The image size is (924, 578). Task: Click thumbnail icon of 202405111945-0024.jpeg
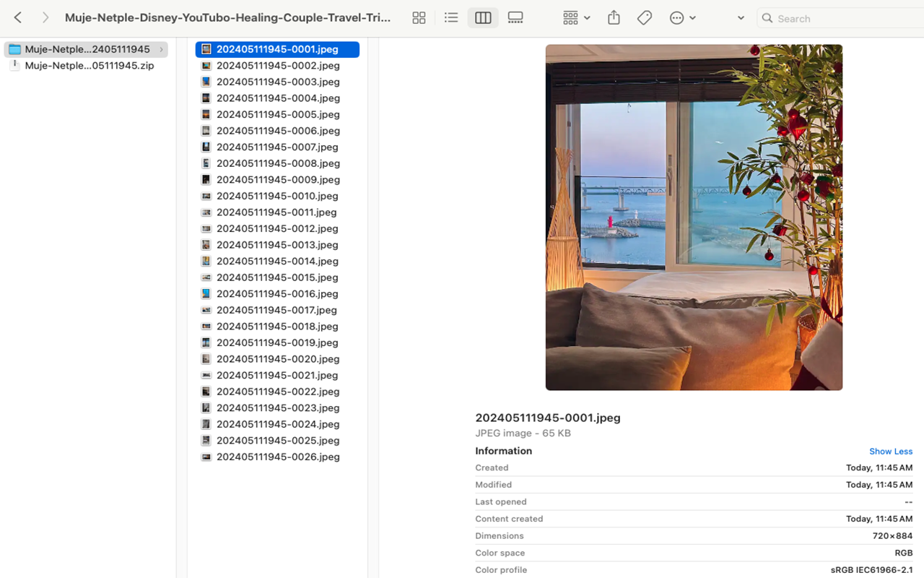[x=206, y=424]
